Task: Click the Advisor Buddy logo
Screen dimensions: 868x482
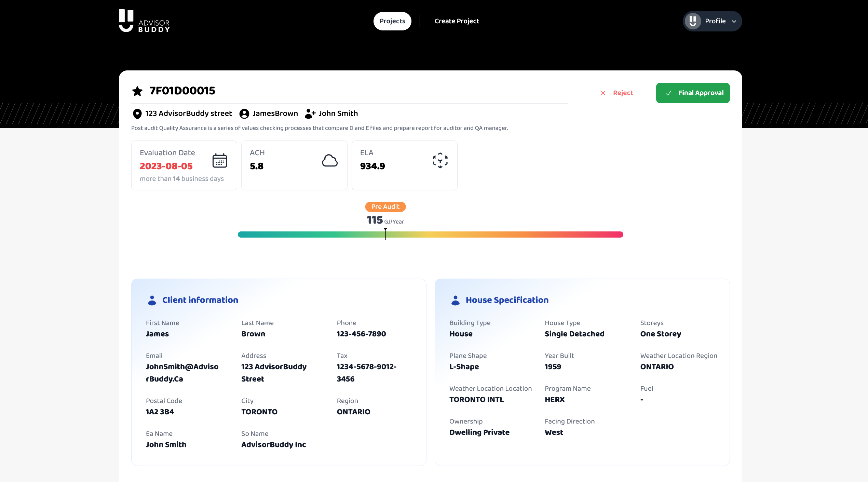Action: coord(144,21)
